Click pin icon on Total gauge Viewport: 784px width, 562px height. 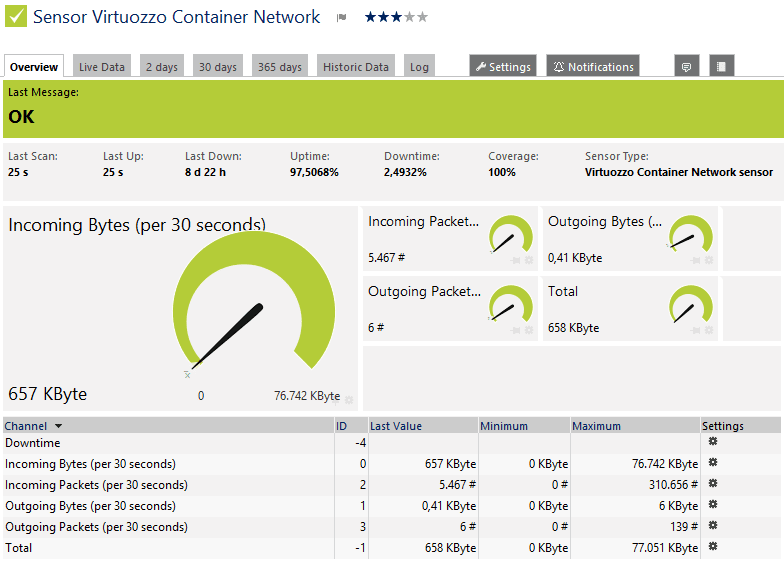[696, 330]
